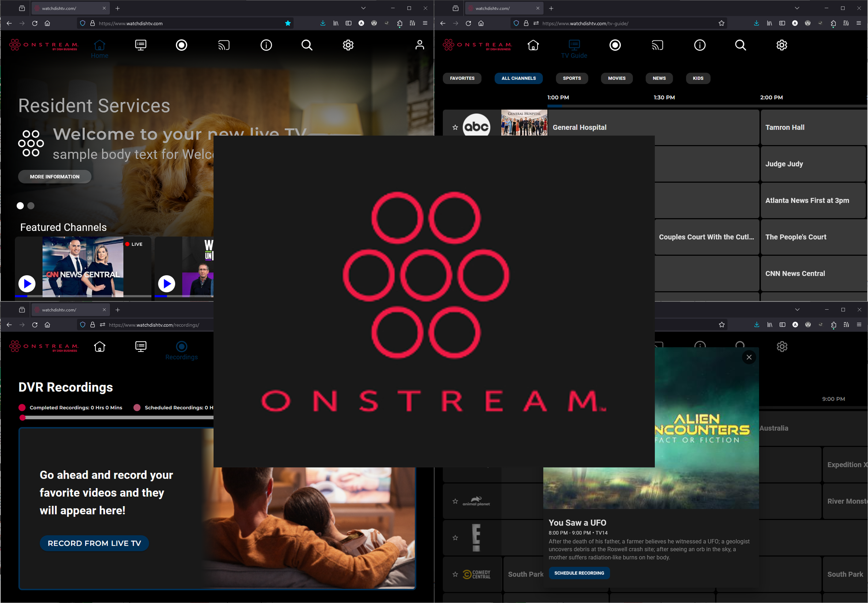Click the user profile icon
This screenshot has height=603, width=868.
click(x=419, y=45)
